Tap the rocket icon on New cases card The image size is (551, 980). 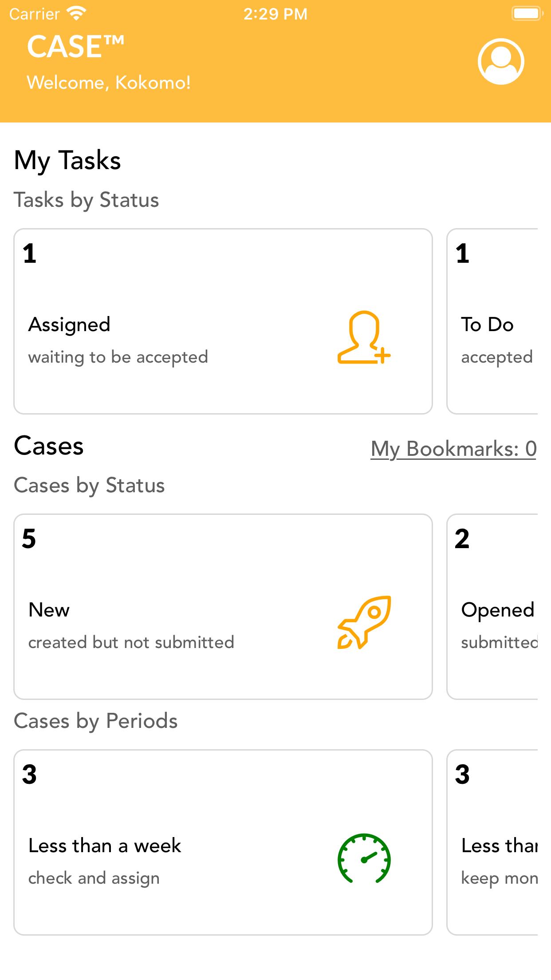coord(364,622)
